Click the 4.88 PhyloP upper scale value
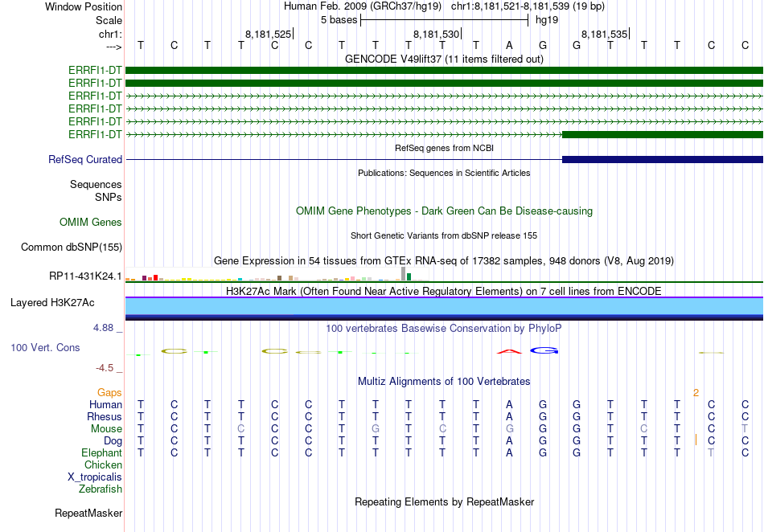Image resolution: width=764 pixels, height=532 pixels. pos(103,328)
